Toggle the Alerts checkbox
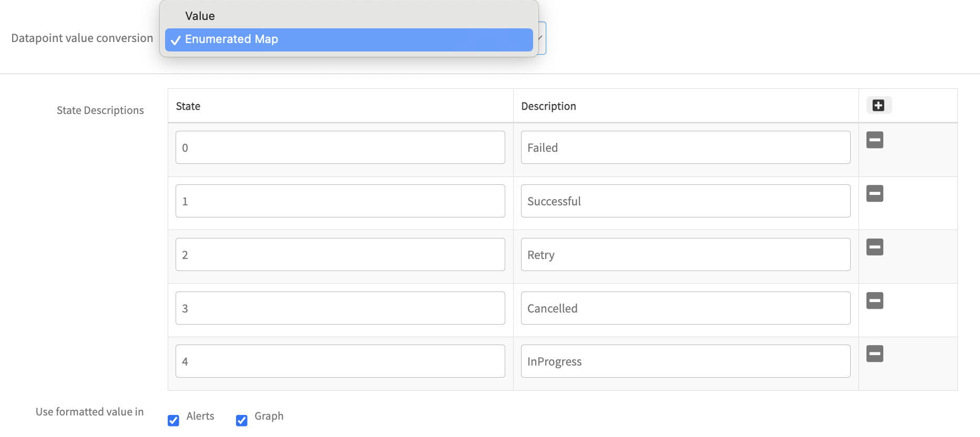This screenshot has height=437, width=980. 173,420
